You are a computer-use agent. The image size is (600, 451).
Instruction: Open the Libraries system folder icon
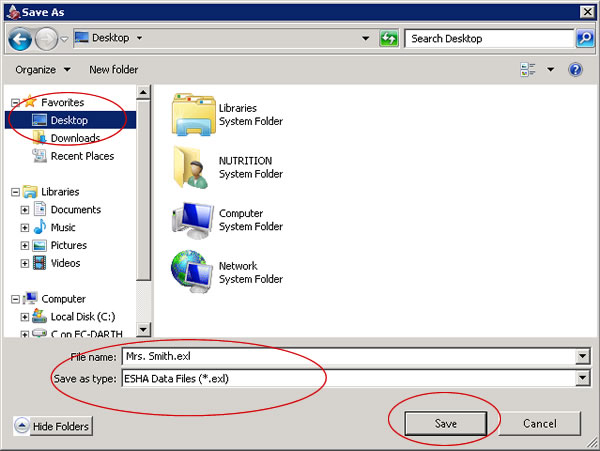tap(192, 114)
